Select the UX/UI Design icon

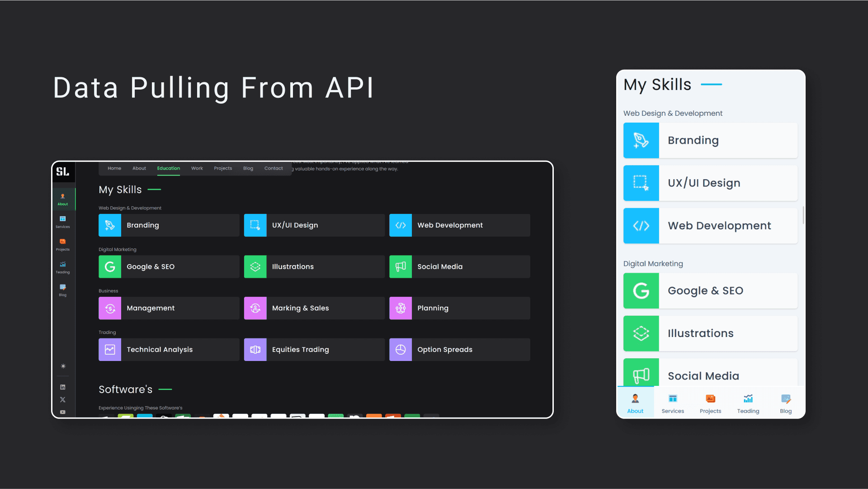255,225
